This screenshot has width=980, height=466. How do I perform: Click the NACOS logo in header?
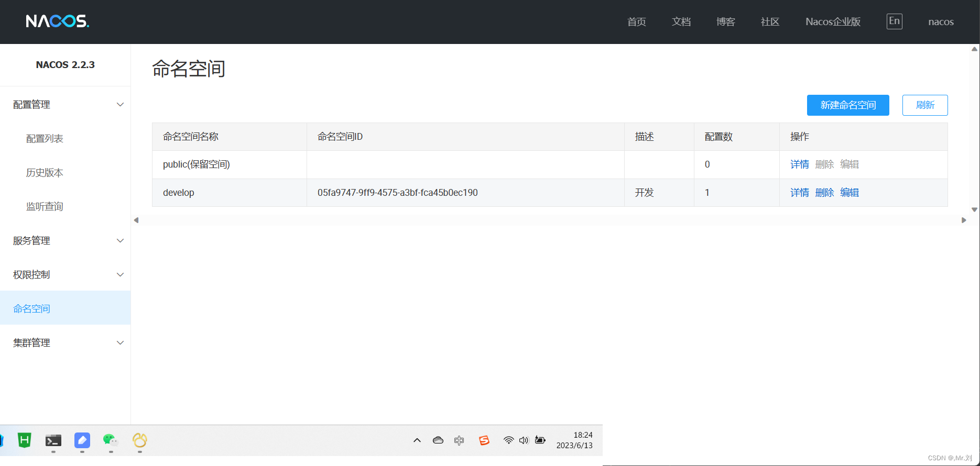(58, 21)
